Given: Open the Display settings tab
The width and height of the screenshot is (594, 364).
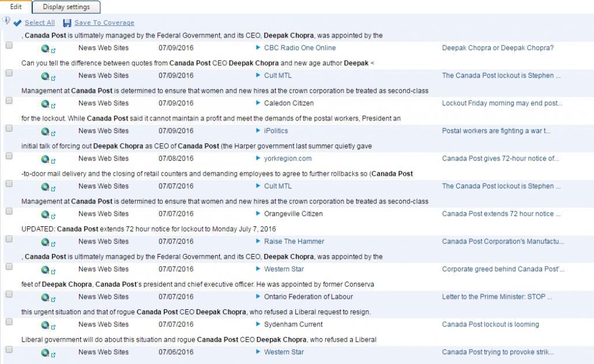Looking at the screenshot, I should click(66, 7).
